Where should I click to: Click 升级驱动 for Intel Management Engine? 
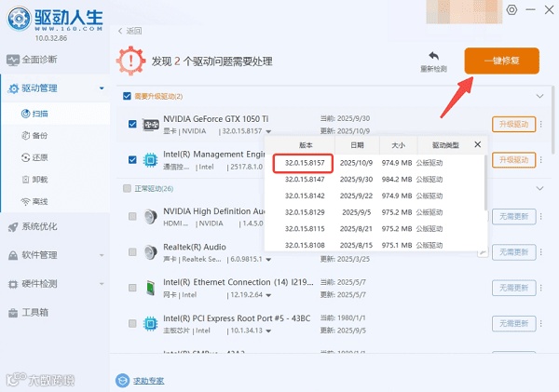513,159
